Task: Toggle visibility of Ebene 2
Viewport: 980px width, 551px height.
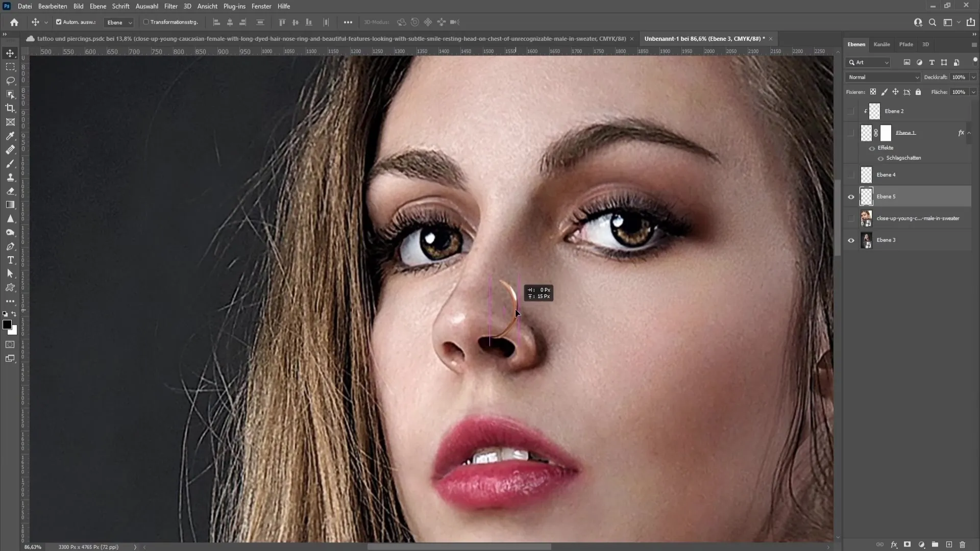Action: (x=851, y=111)
